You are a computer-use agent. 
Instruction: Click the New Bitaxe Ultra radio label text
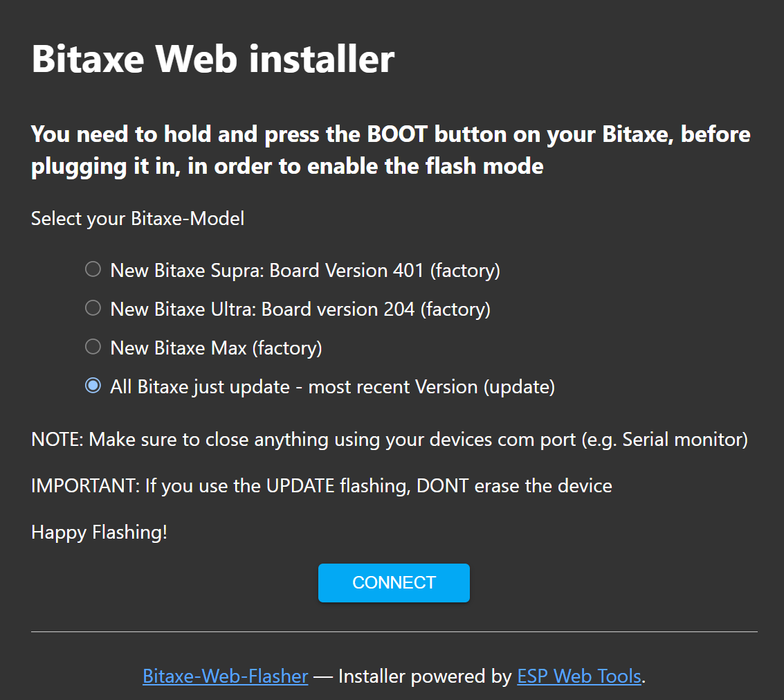click(300, 309)
